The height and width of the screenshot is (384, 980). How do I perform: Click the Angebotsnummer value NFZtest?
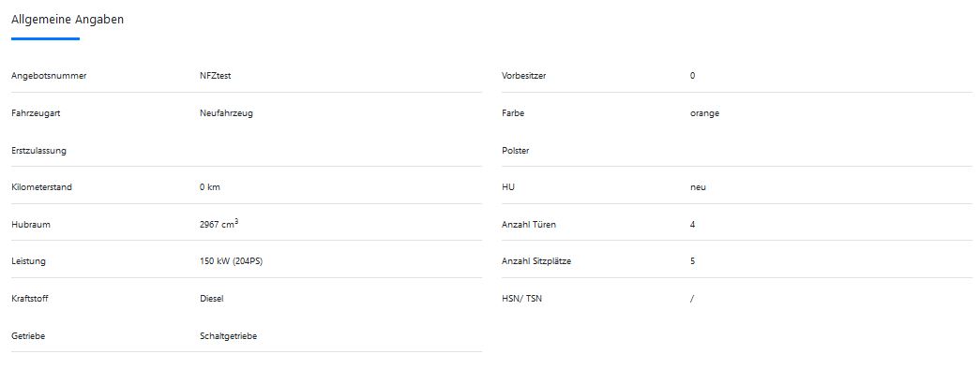click(x=216, y=76)
